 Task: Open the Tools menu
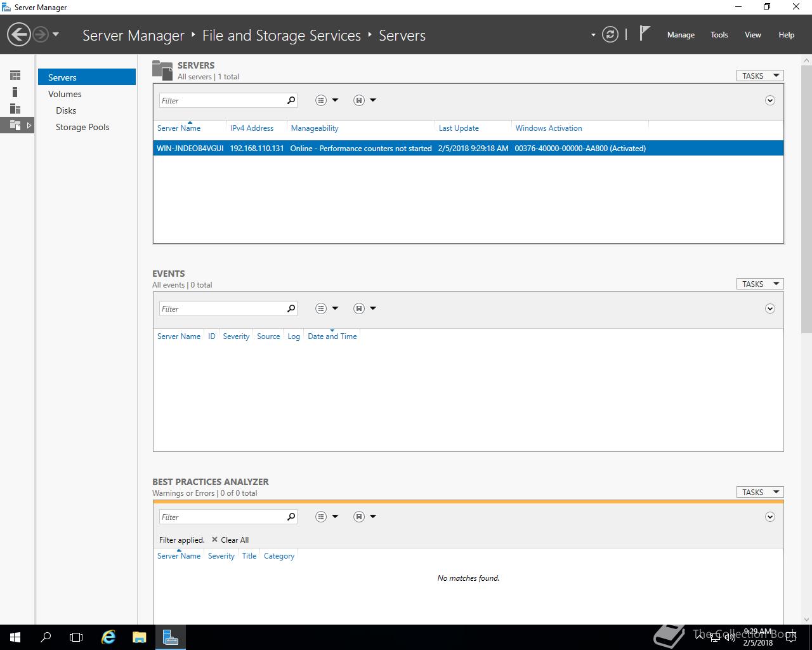tap(719, 35)
